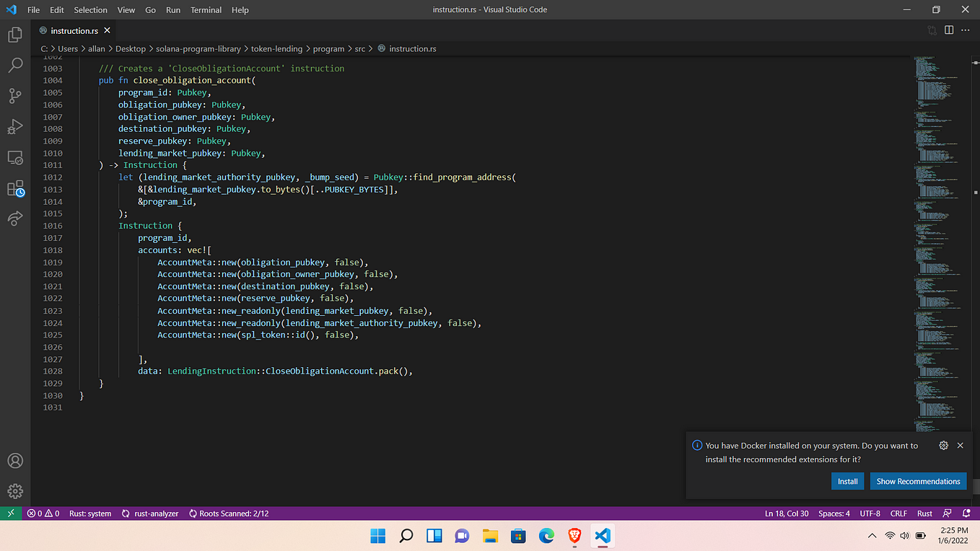Screen dimensions: 980x551
Task: Open the Extensions view icon
Action: pyautogui.click(x=15, y=188)
